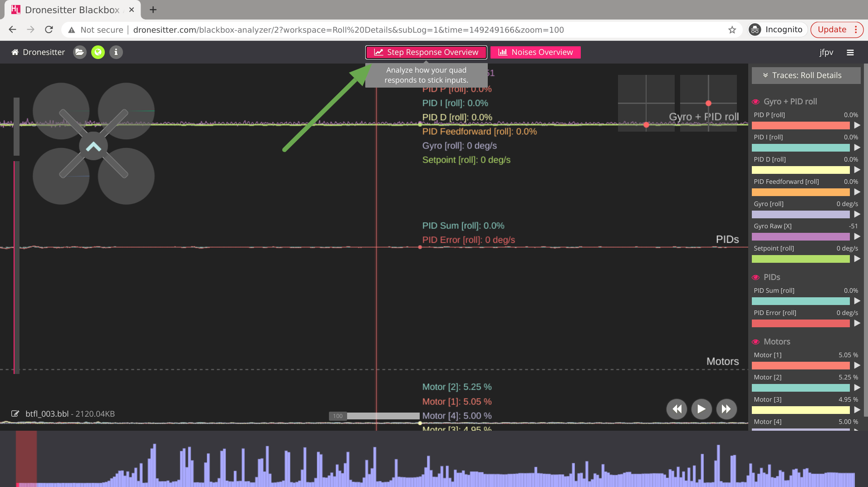The width and height of the screenshot is (868, 487).
Task: Open the Step Response Overview
Action: [x=426, y=52]
